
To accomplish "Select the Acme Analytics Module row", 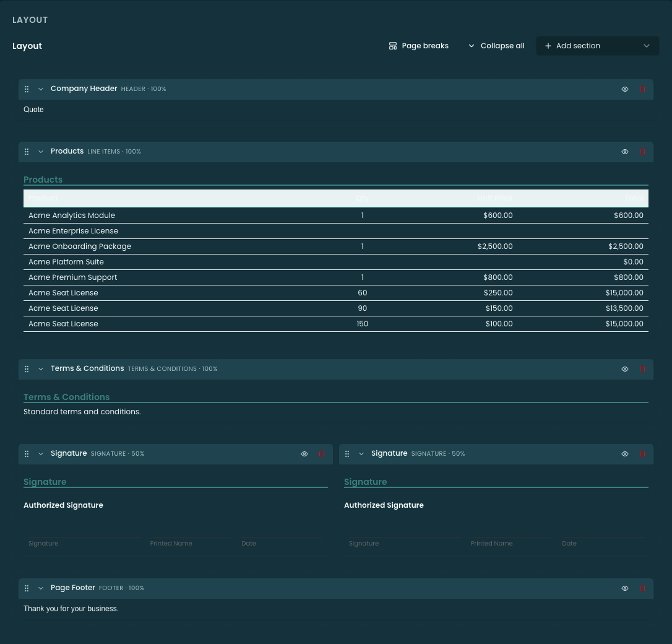I will coord(335,215).
